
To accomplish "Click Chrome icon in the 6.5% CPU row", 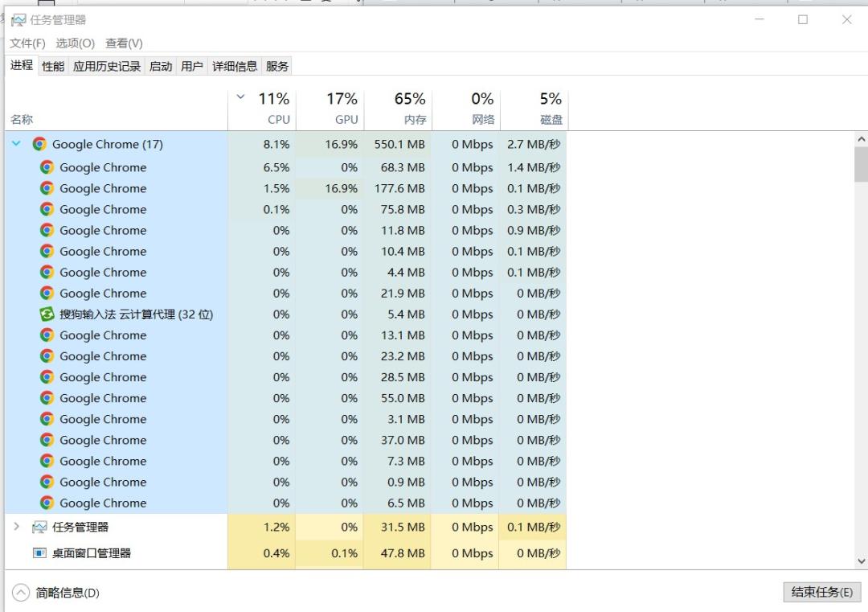I will [x=47, y=167].
